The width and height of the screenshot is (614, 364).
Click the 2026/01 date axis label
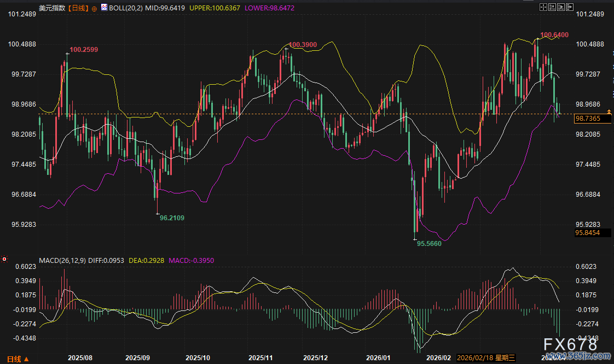click(378, 358)
